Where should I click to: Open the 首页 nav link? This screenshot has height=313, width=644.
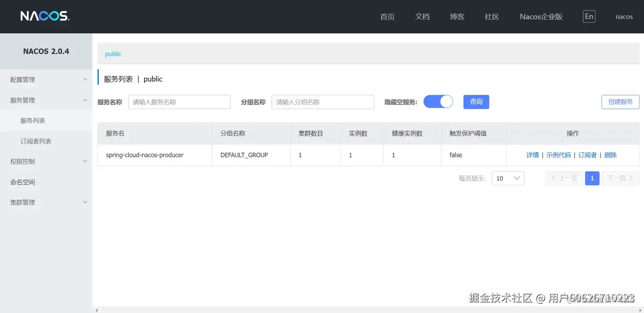tap(387, 17)
